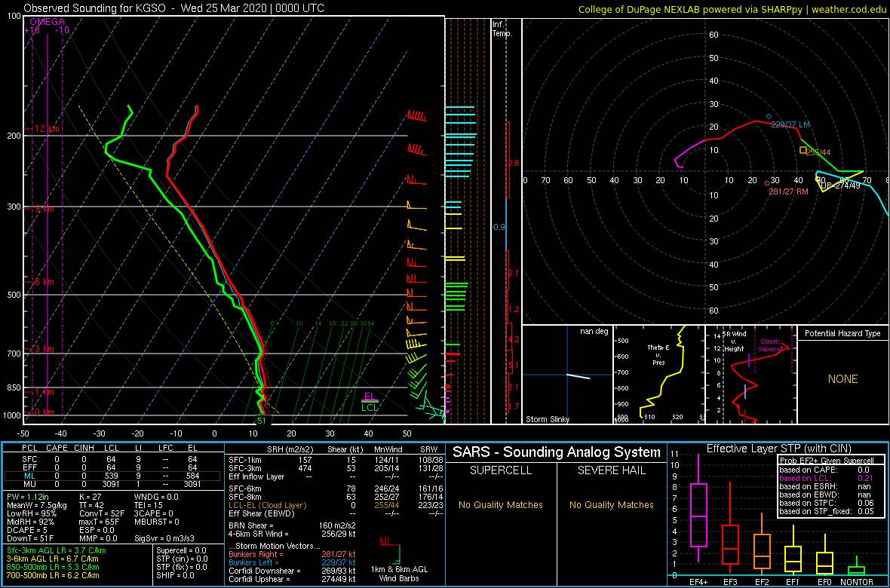The height and width of the screenshot is (588, 890).
Task: Click the UP=274/49 hodograph label
Action: (840, 185)
